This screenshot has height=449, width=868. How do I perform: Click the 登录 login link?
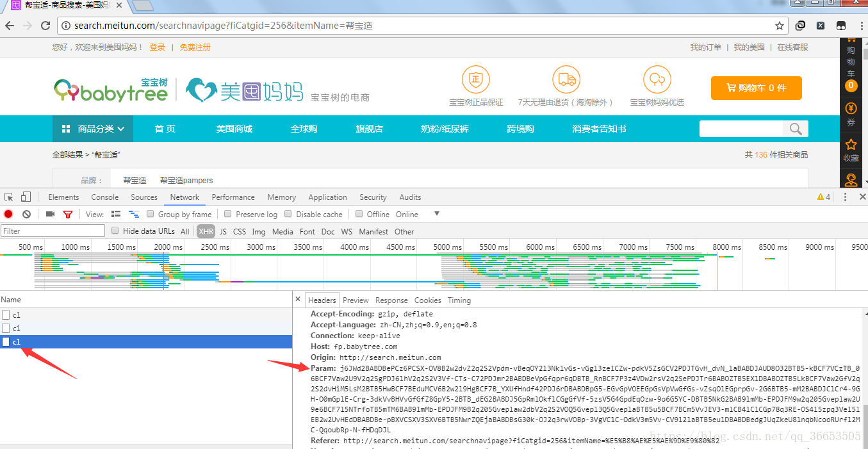coord(157,47)
